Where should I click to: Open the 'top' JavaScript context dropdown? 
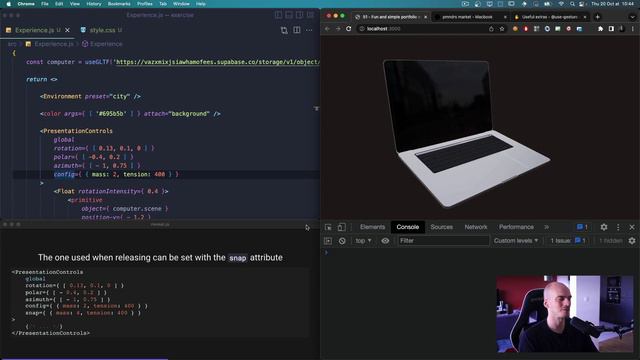point(363,241)
